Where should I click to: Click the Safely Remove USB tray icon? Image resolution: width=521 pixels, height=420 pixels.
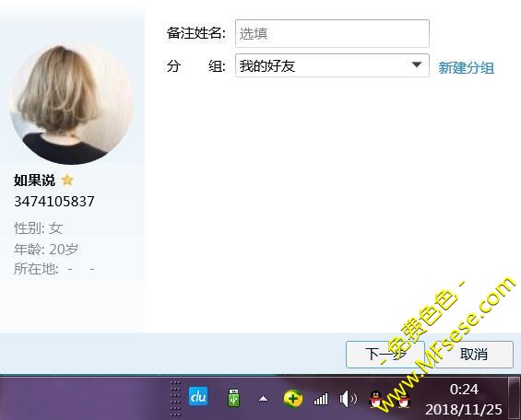point(234,398)
